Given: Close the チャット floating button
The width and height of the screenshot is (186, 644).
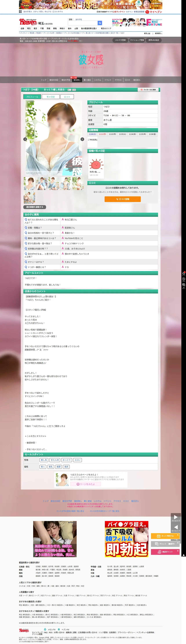Looking at the screenshot, I should pyautogui.click(x=178, y=543).
